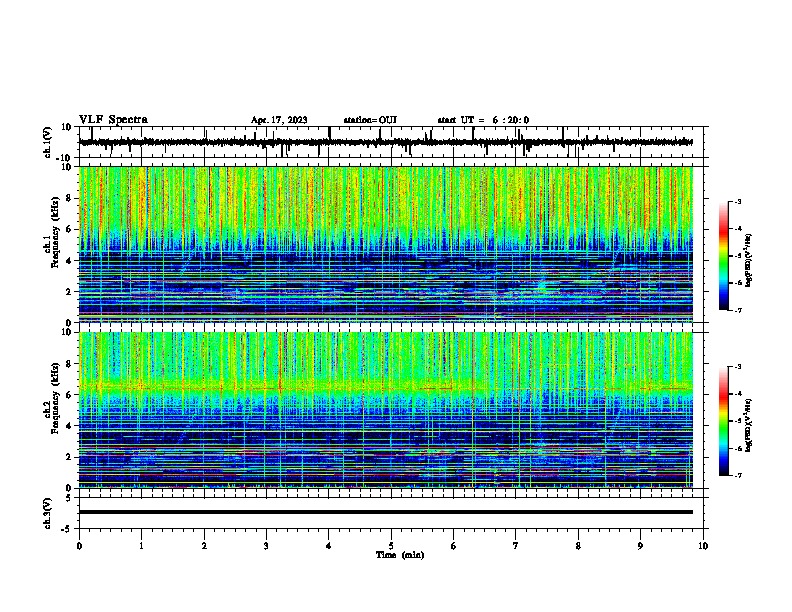Click inside the ch.2 spectrogram panel
Image resolution: width=792 pixels, height=612 pixels.
pyautogui.click(x=386, y=410)
